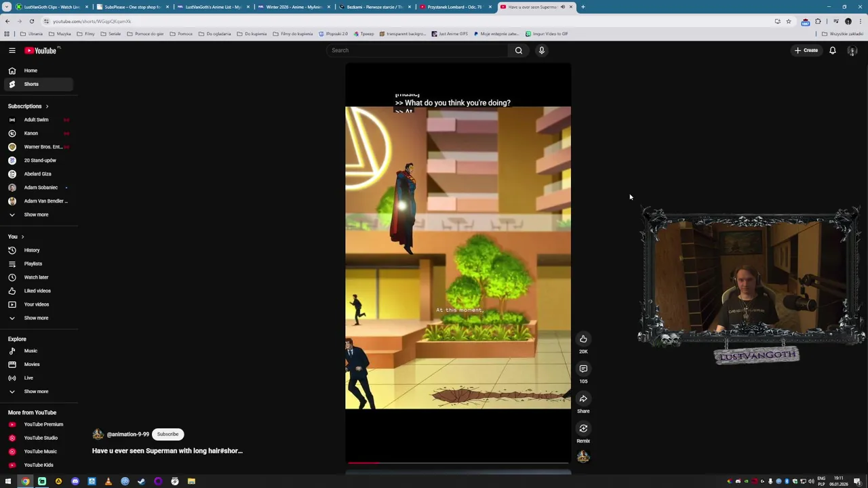Open the Short's comments (105)
This screenshot has width=868, height=488.
coord(583,369)
